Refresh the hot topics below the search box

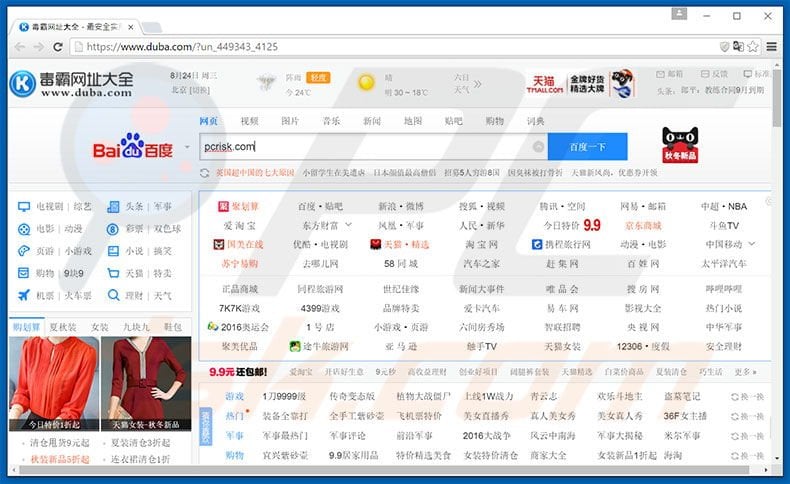point(205,173)
